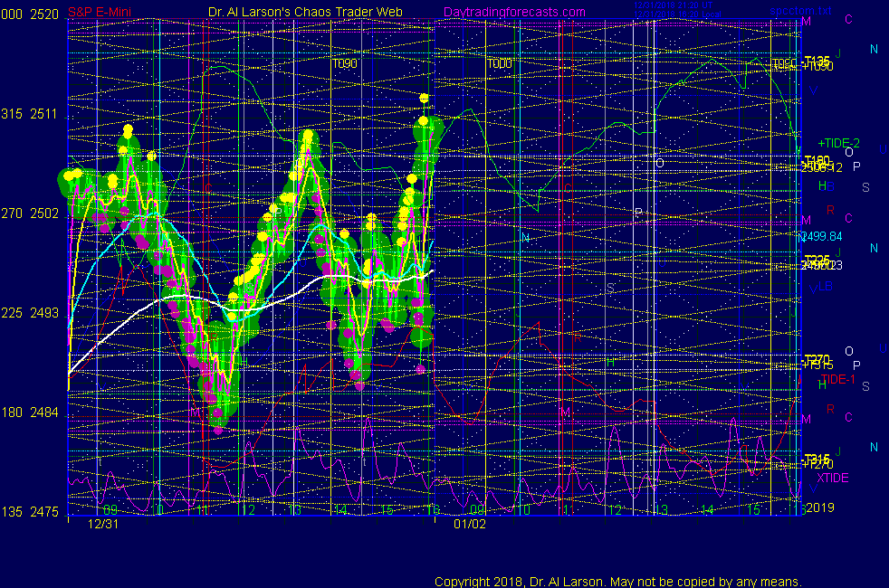Click the green '+TIDE-2' legend label

(x=838, y=143)
